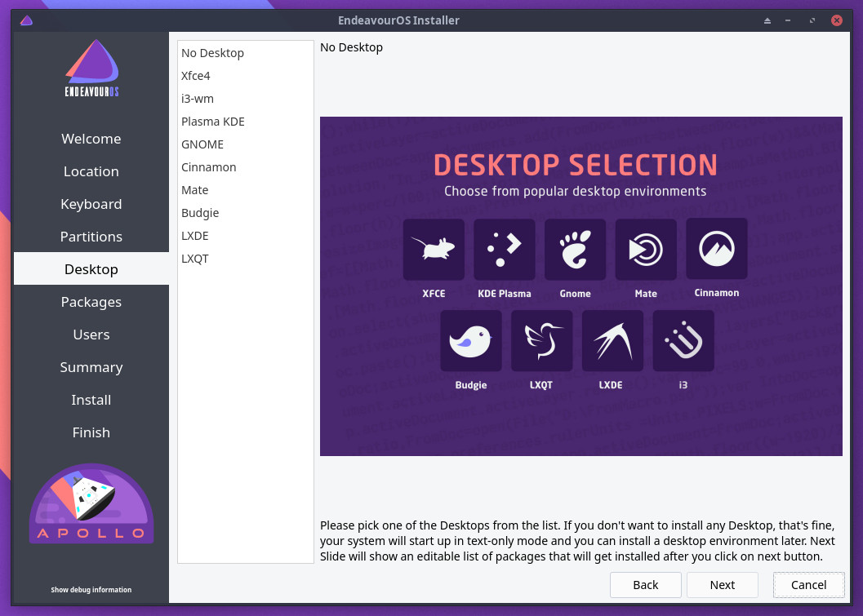Click the i3 icon in banner
This screenshot has width=863, height=616.
[x=683, y=341]
